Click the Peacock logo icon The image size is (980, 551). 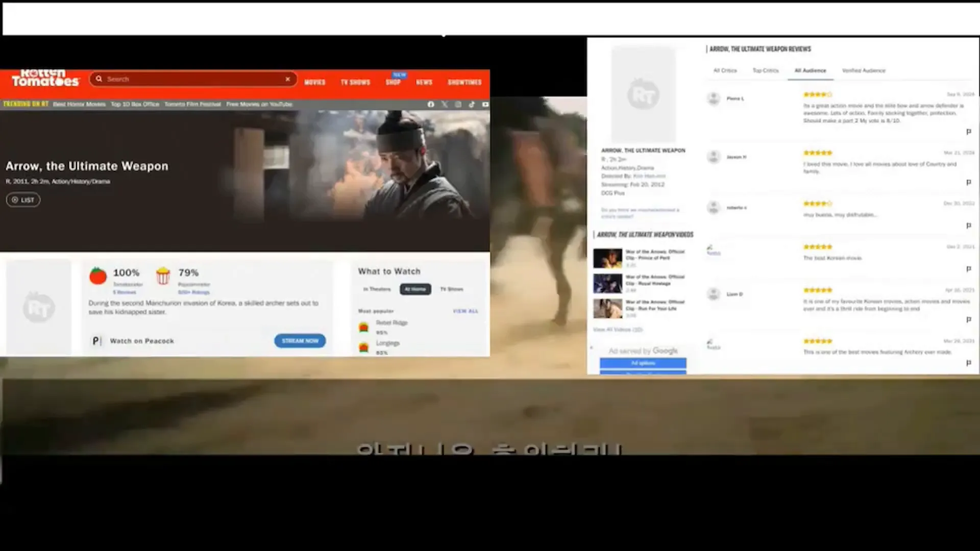click(96, 341)
